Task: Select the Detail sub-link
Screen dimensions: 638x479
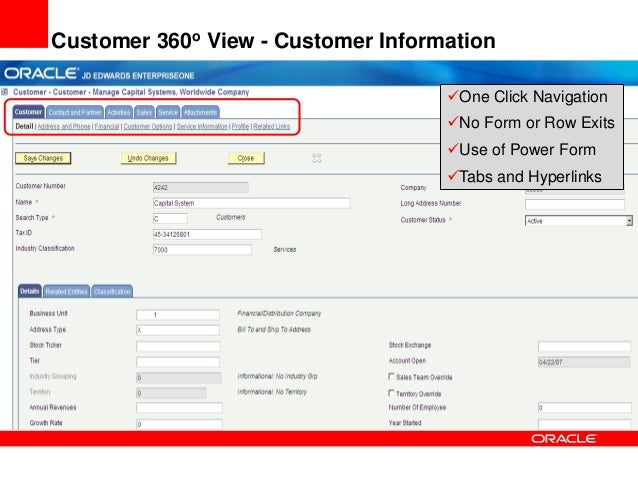Action: [x=24, y=127]
